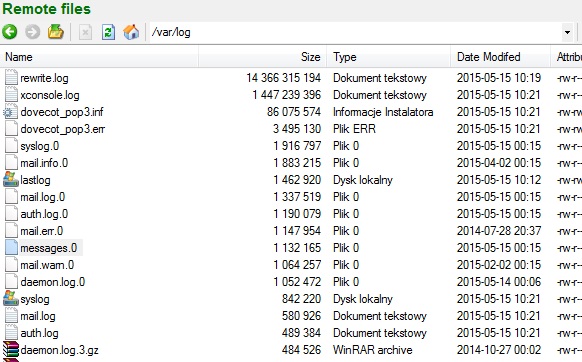Screen dimensions: 582x362
Task: Select the rewrite.log file icon
Action: pos(11,78)
